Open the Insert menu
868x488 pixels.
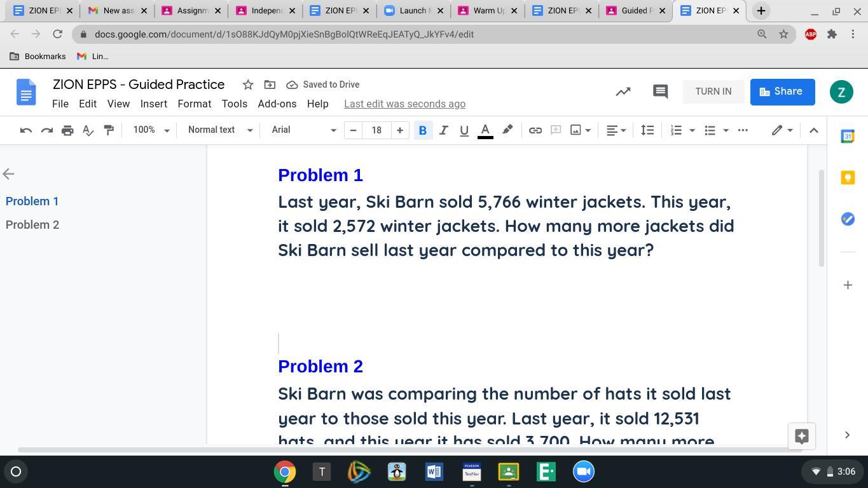[153, 104]
